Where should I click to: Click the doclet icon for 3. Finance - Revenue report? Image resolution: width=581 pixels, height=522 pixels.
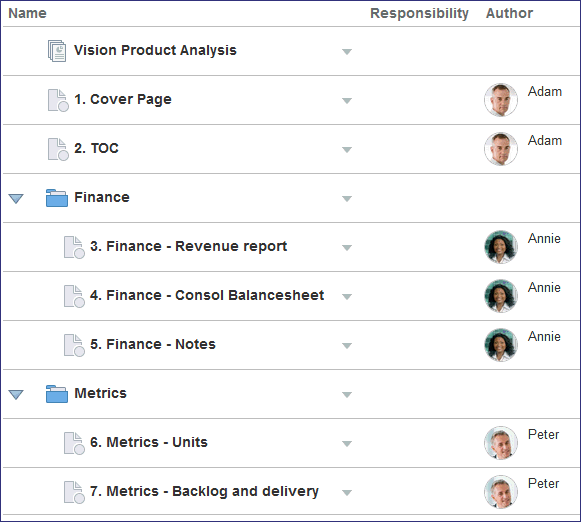[x=74, y=247]
